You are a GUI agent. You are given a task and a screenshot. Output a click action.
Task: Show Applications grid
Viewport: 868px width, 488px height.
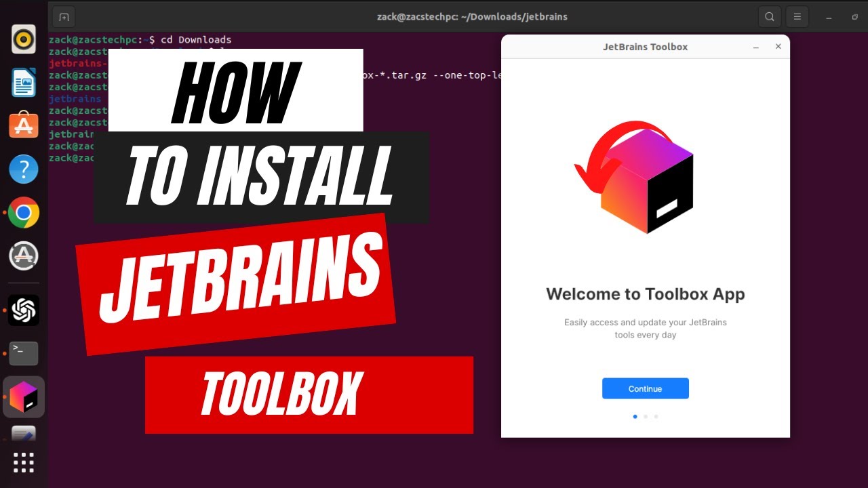point(24,462)
